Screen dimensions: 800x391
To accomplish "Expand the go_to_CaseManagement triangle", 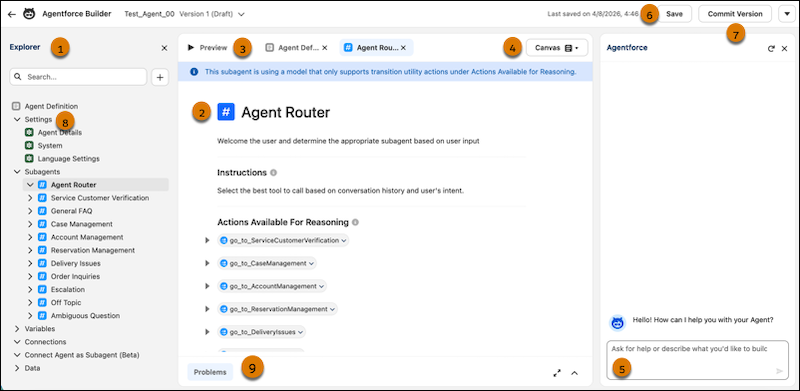I will pyautogui.click(x=207, y=263).
